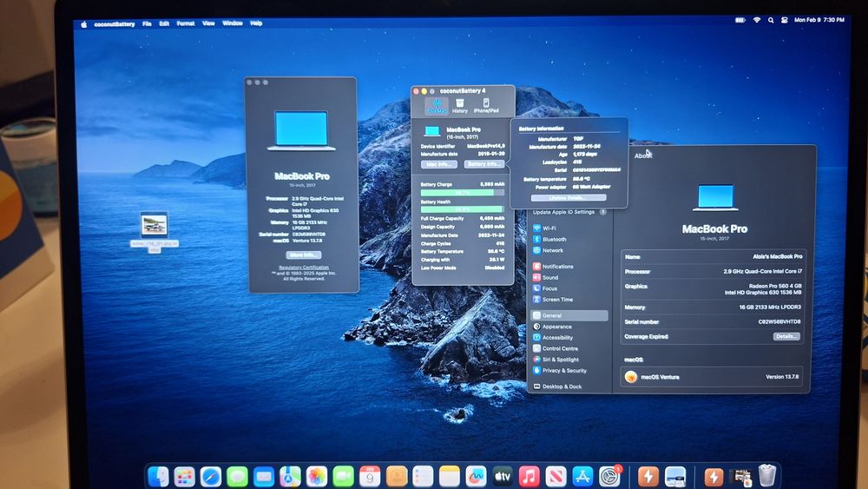Select Appearance in System Settings sidebar
This screenshot has width=868, height=489.
pyautogui.click(x=569, y=327)
